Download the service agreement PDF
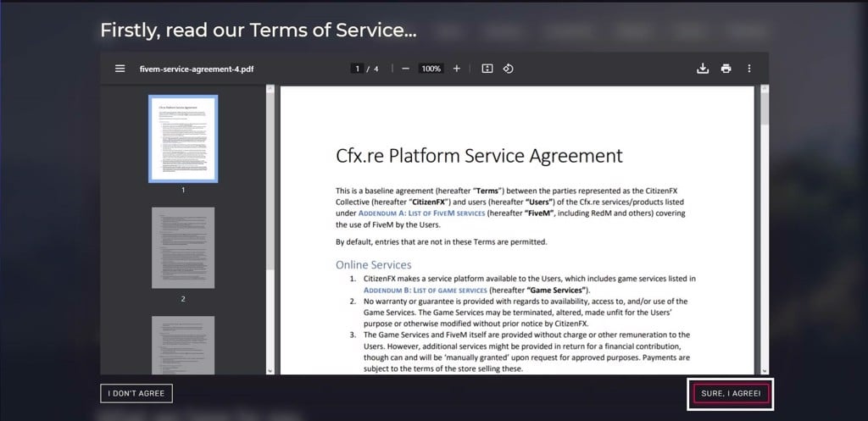868x421 pixels. [x=703, y=69]
